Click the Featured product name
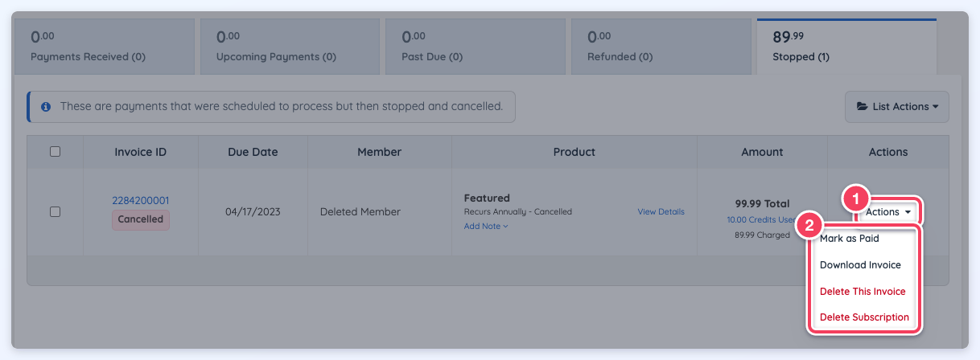Screen dimensions: 980x360 pos(487,198)
